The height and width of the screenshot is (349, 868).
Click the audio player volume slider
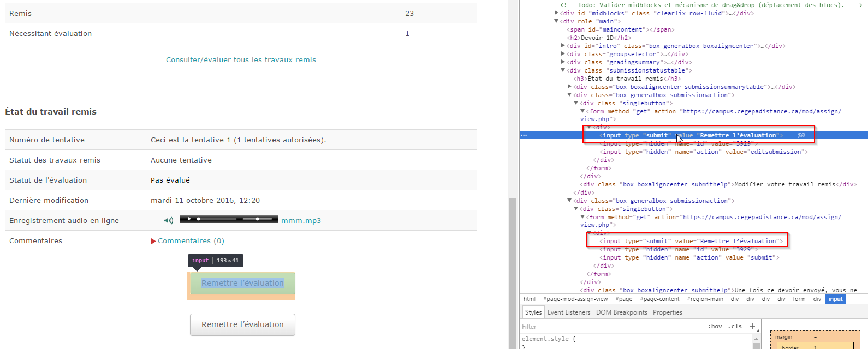(x=257, y=219)
